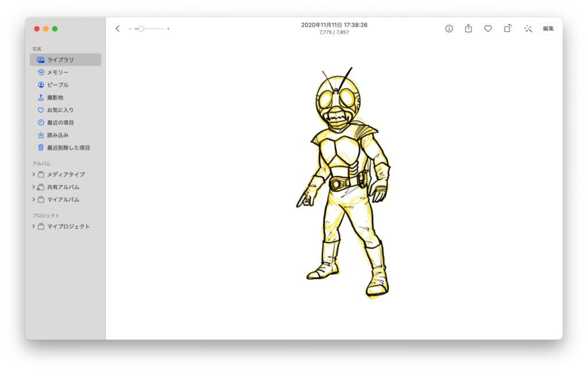The height and width of the screenshot is (373, 588).
Task: Click the 最近の項目 clock icon
Action: tap(41, 122)
